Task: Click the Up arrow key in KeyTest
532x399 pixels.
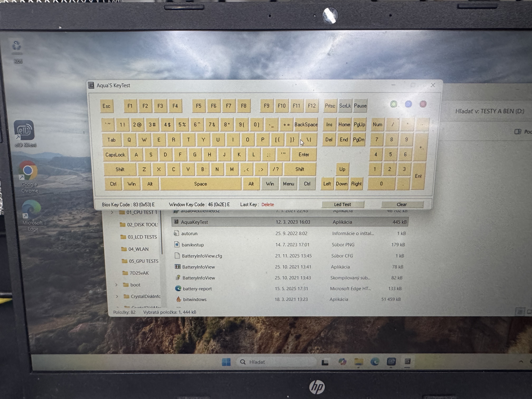Action: [x=342, y=169]
